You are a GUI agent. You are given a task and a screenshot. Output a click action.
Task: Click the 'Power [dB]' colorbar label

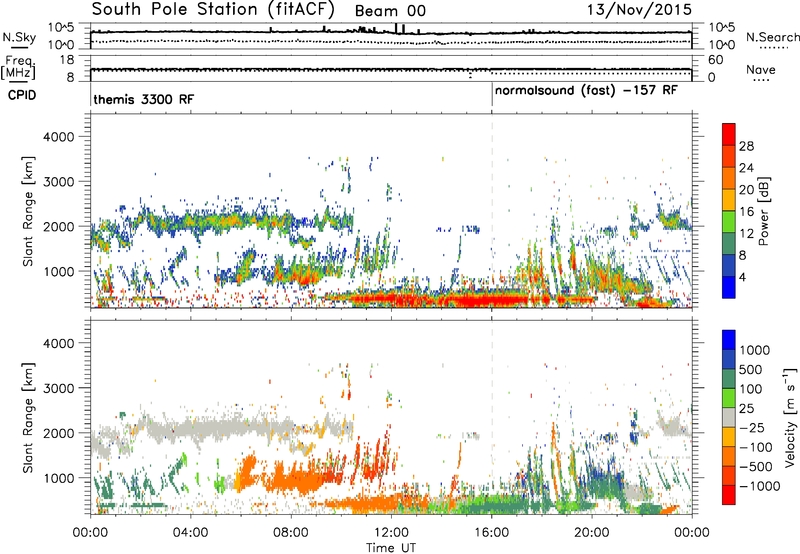(x=763, y=211)
